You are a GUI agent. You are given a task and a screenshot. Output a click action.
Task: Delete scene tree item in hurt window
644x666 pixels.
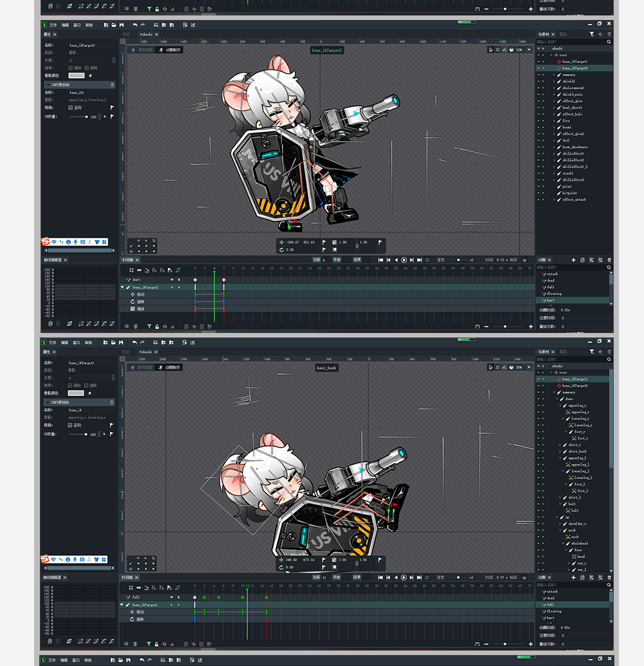click(609, 34)
